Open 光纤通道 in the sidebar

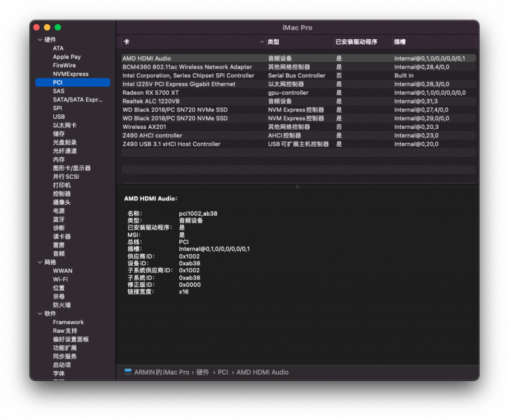[65, 151]
